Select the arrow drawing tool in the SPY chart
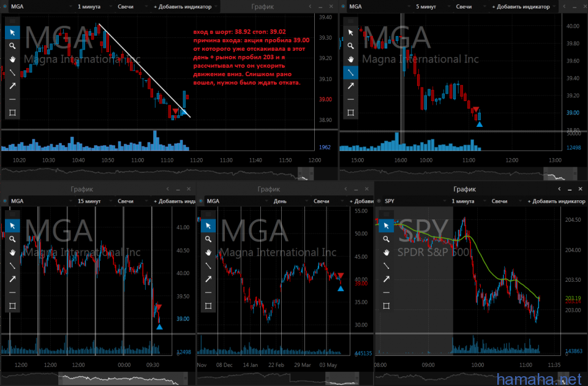The width and height of the screenshot is (588, 386). [386, 279]
